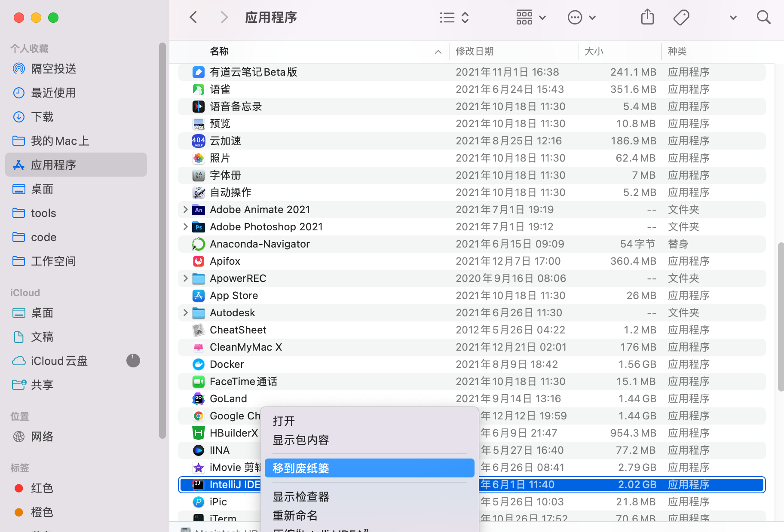Click the iCloud storage pie indicator
This screenshot has width=784, height=532.
coord(133,361)
